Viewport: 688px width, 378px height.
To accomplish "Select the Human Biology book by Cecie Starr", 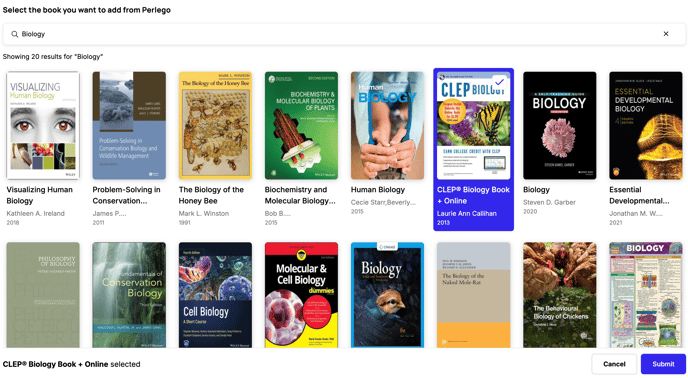I will pos(387,126).
